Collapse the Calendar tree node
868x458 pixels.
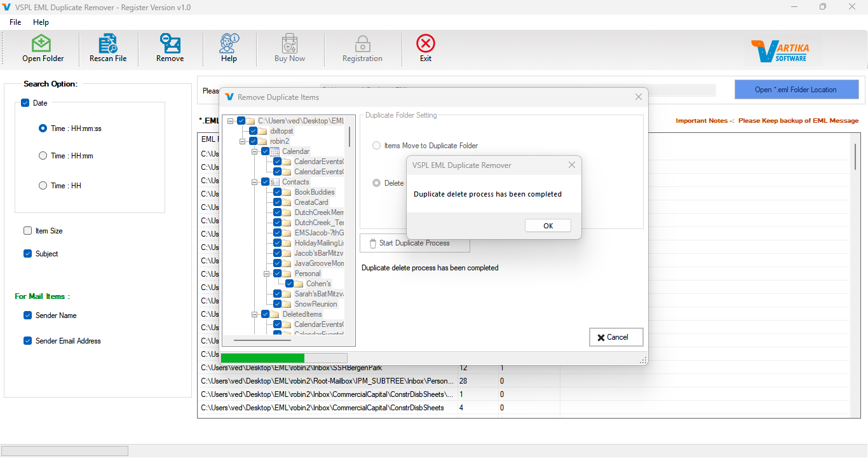[255, 151]
